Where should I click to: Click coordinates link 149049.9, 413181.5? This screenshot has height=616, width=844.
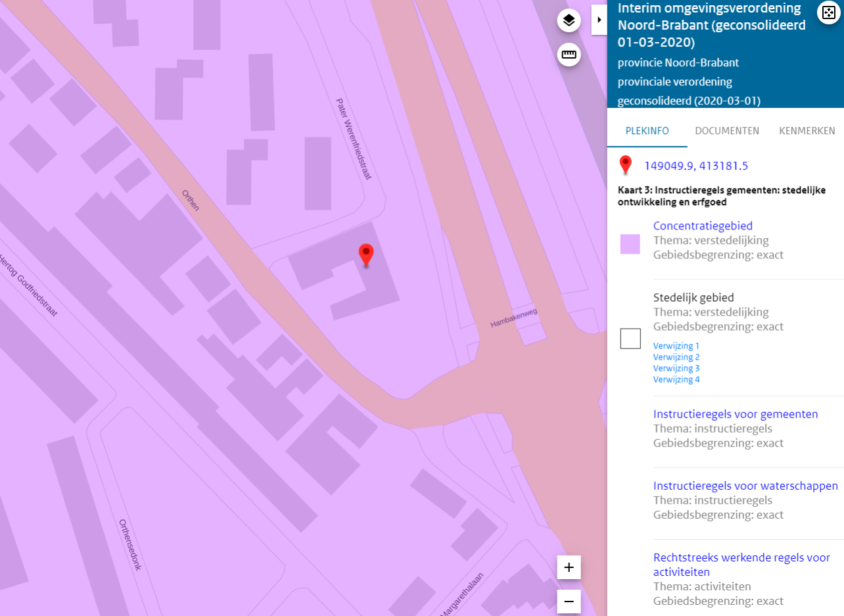(x=696, y=166)
